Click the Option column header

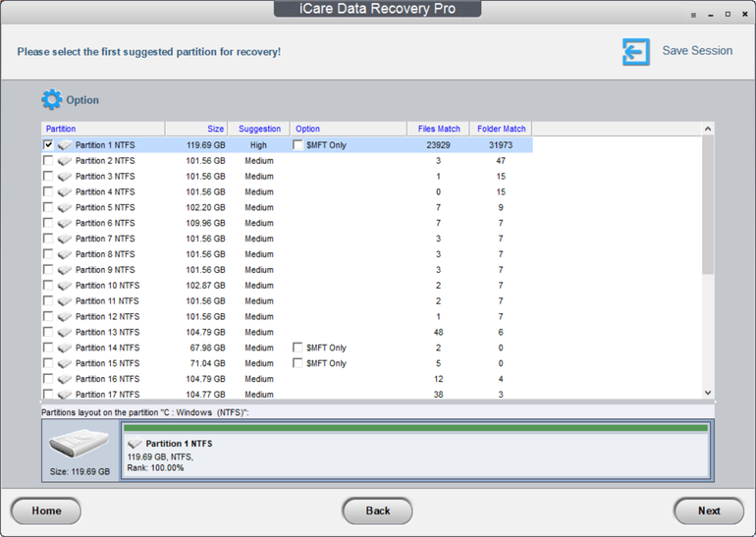[x=349, y=129]
